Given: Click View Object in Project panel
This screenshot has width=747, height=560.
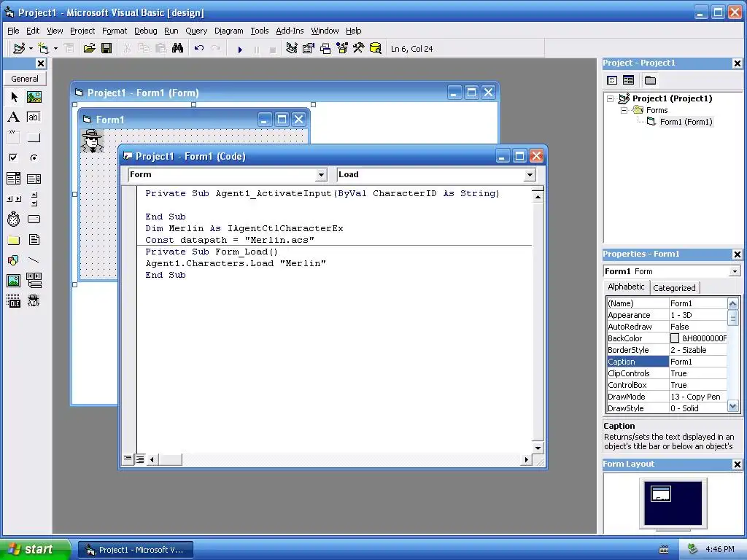Looking at the screenshot, I should pos(629,80).
